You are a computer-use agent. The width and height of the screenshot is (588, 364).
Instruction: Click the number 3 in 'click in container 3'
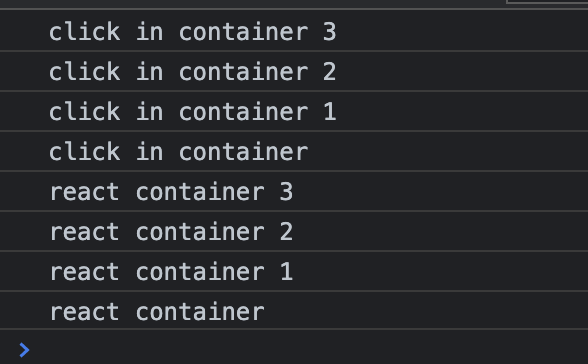(329, 32)
